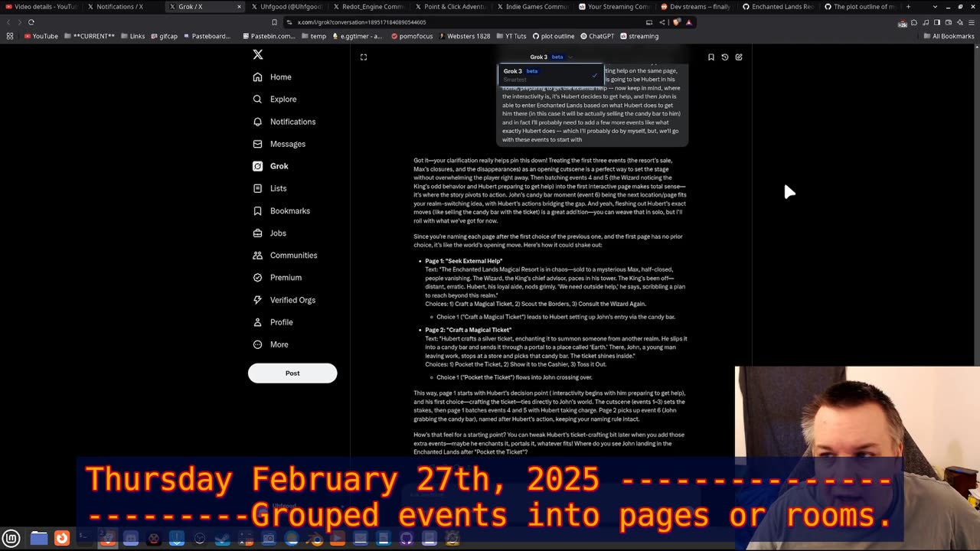Open pomofocus bookmark
980x551 pixels.
point(411,36)
